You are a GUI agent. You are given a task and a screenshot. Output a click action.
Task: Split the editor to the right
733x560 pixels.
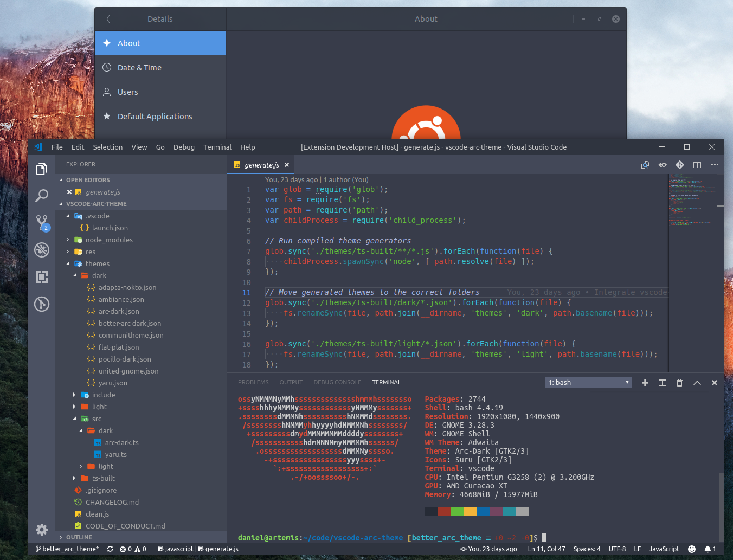click(x=697, y=165)
